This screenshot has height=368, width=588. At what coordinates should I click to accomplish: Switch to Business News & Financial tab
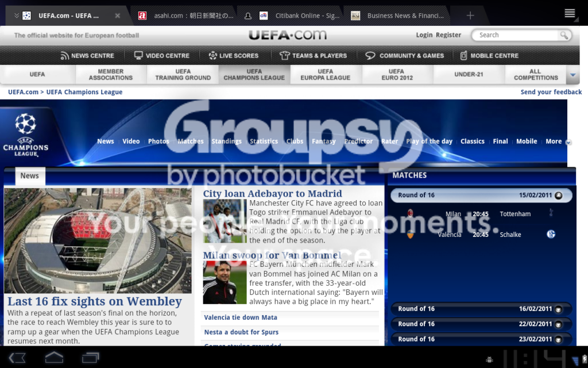pyautogui.click(x=397, y=16)
